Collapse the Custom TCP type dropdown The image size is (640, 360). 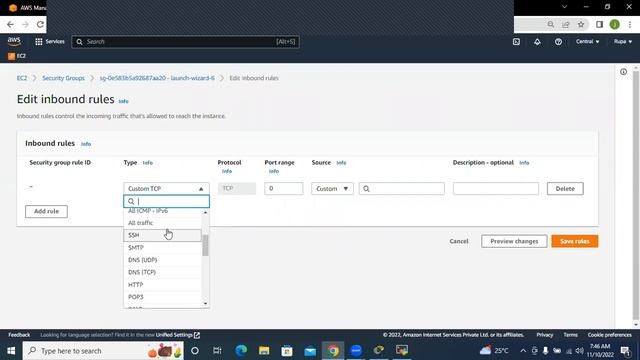click(166, 189)
